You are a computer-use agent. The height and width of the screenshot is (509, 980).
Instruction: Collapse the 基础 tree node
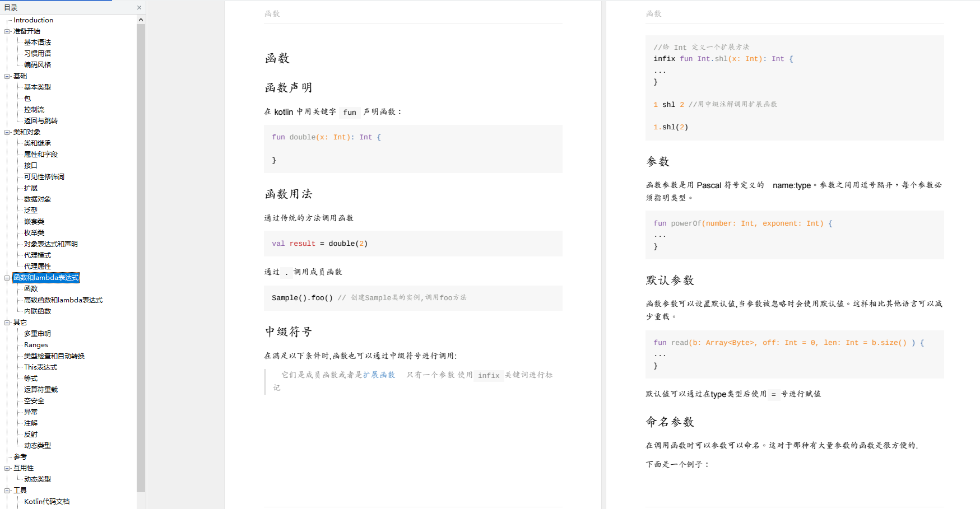[x=7, y=76]
